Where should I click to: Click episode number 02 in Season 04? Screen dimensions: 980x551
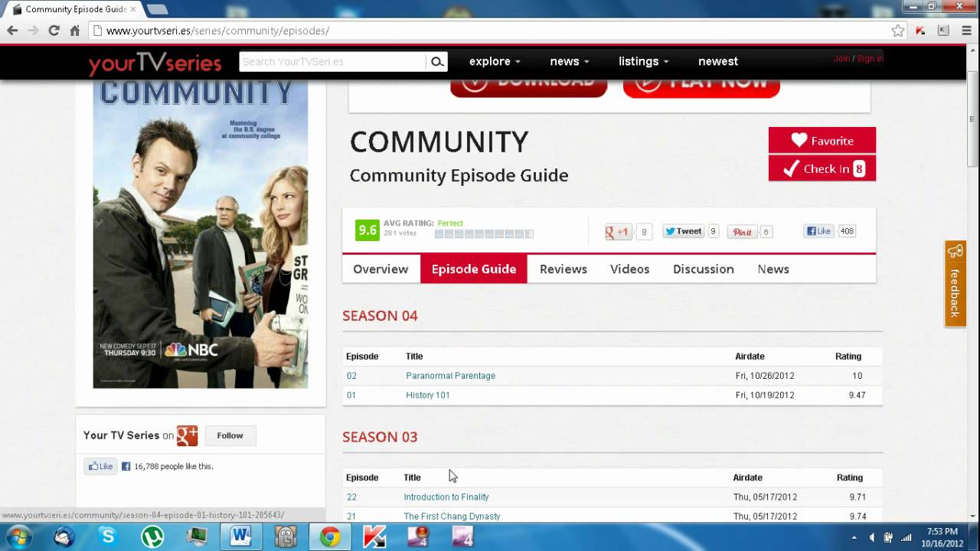click(351, 376)
